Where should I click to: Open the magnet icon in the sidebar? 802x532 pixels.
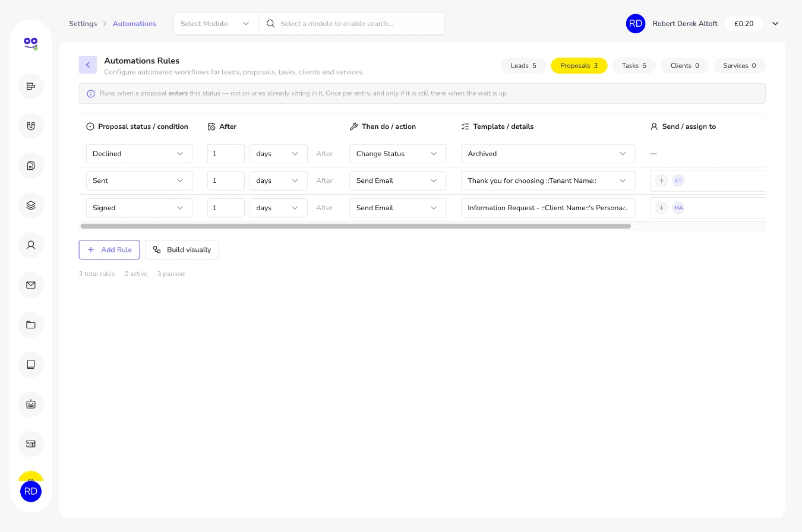tap(31, 126)
